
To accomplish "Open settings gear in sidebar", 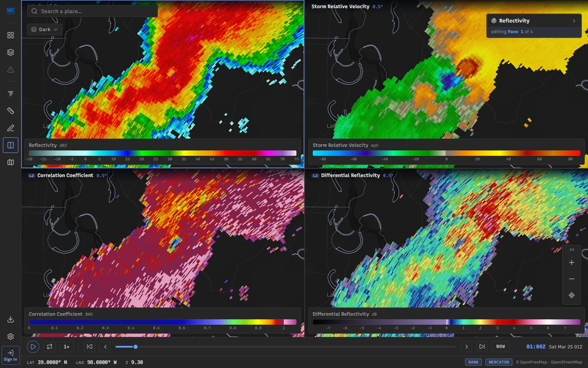I will tap(11, 337).
